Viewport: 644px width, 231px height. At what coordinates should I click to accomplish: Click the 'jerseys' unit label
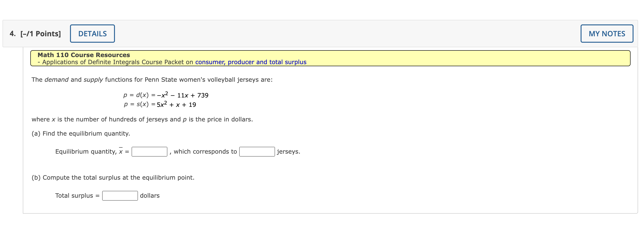tap(288, 151)
